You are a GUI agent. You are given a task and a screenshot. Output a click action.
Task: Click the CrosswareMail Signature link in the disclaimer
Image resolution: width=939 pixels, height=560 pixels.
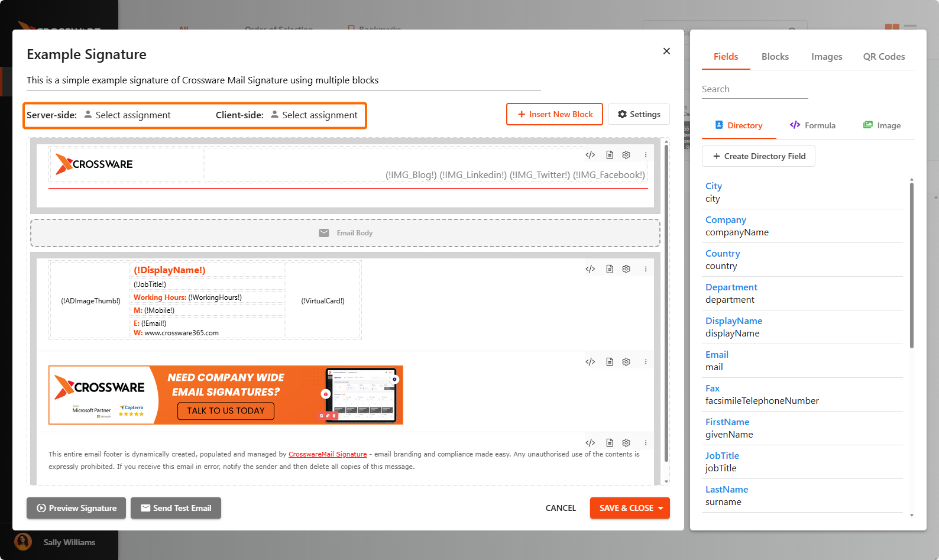click(328, 454)
